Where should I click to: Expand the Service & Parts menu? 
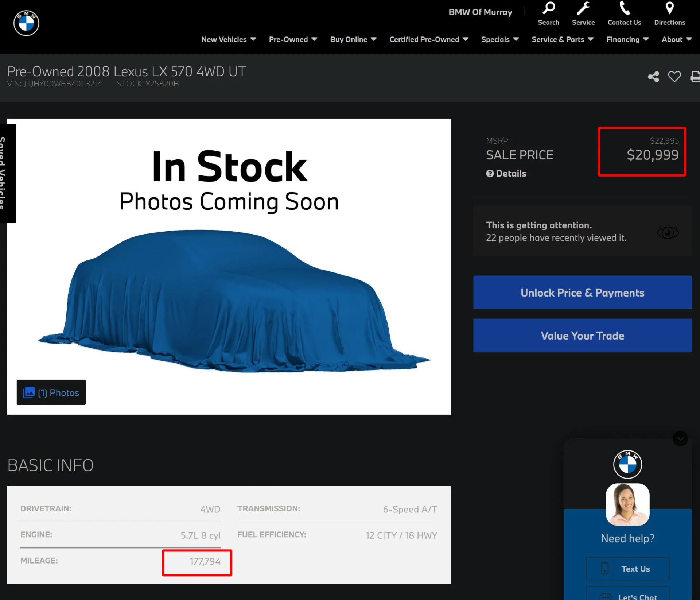click(563, 39)
